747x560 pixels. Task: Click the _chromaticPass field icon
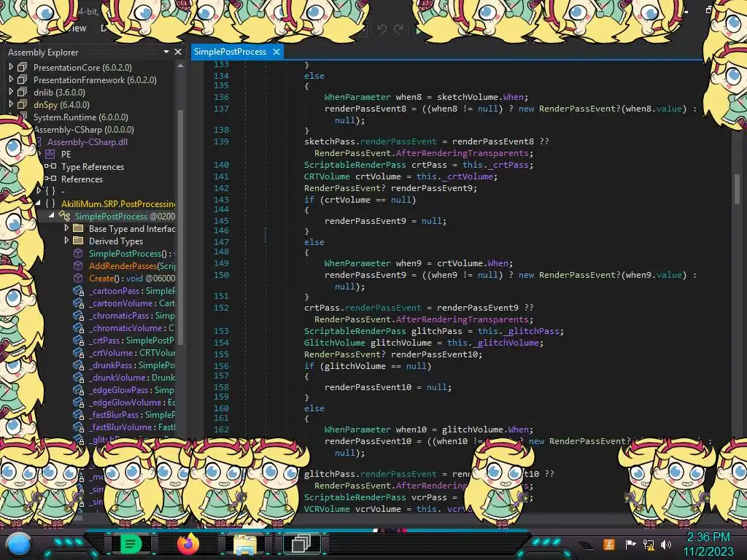pos(79,316)
